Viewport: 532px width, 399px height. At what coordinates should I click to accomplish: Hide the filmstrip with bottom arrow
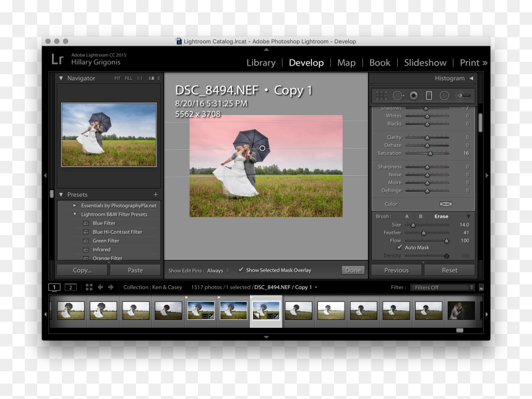coord(267,337)
